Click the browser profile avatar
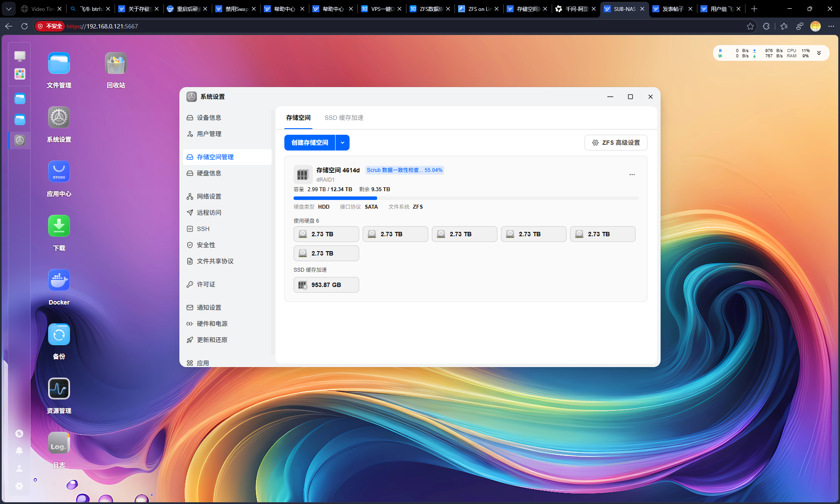Image resolution: width=840 pixels, height=504 pixels. coord(815,26)
